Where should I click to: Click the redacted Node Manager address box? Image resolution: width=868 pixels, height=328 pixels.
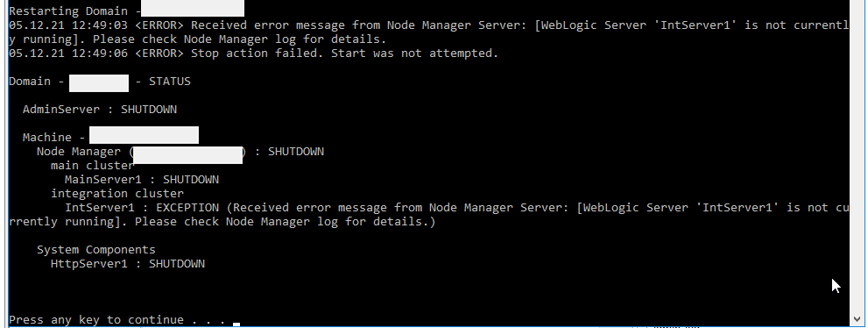click(x=188, y=155)
